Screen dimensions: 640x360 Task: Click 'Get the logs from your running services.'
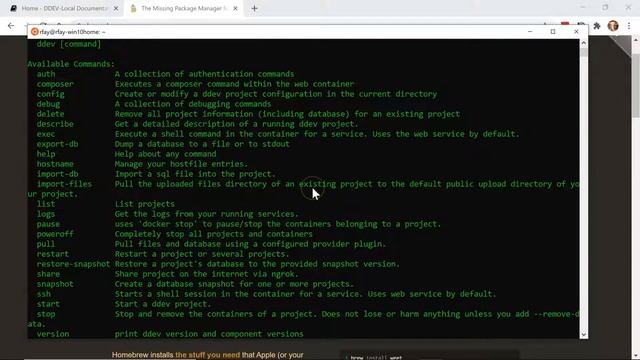207,214
